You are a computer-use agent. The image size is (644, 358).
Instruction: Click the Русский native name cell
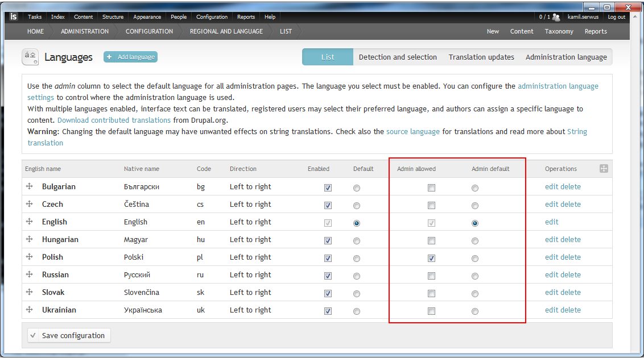[x=137, y=275]
